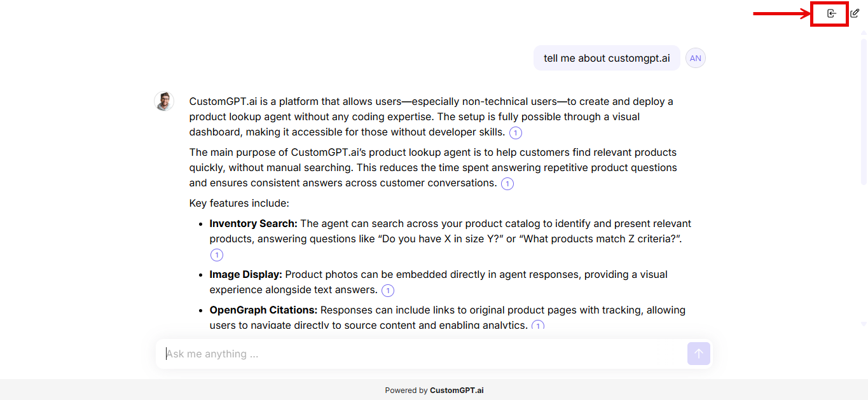The image size is (868, 400).
Task: Click the logout icon at top right
Action: 831,13
